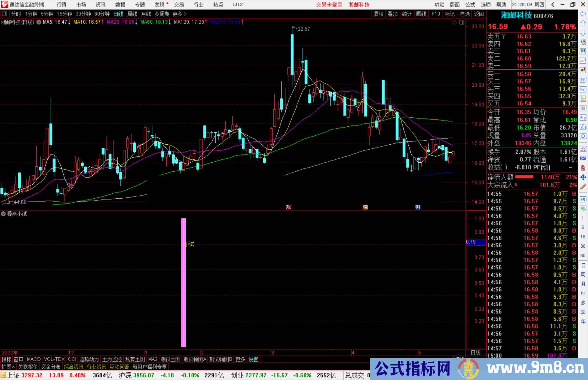
Task: Click the crosshair move icon on right sidebar
Action: (583, 177)
